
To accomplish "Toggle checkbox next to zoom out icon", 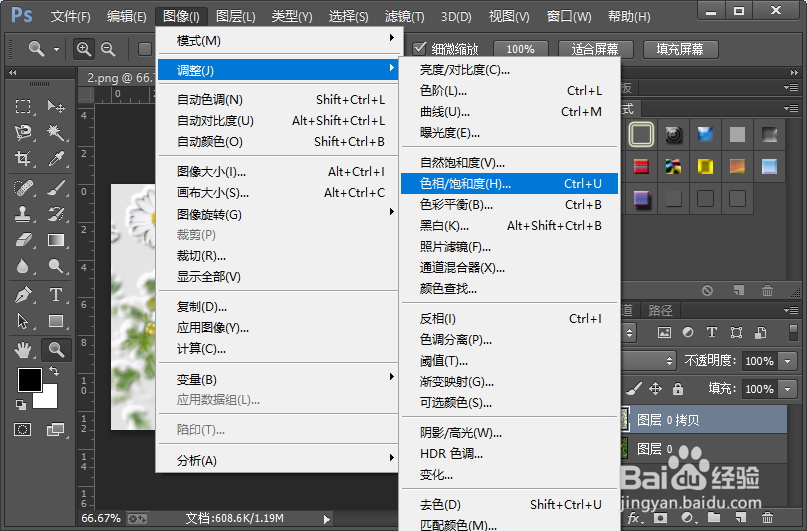I will click(145, 49).
